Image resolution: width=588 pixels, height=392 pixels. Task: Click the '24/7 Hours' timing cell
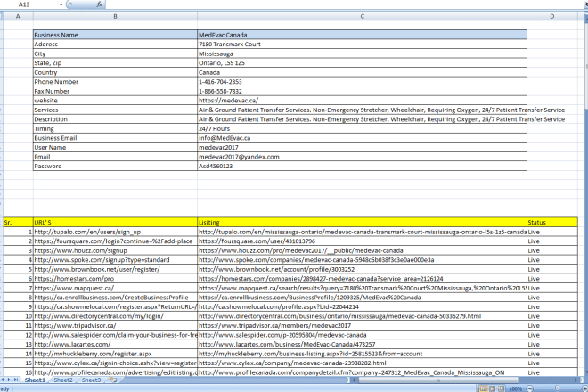[362, 128]
